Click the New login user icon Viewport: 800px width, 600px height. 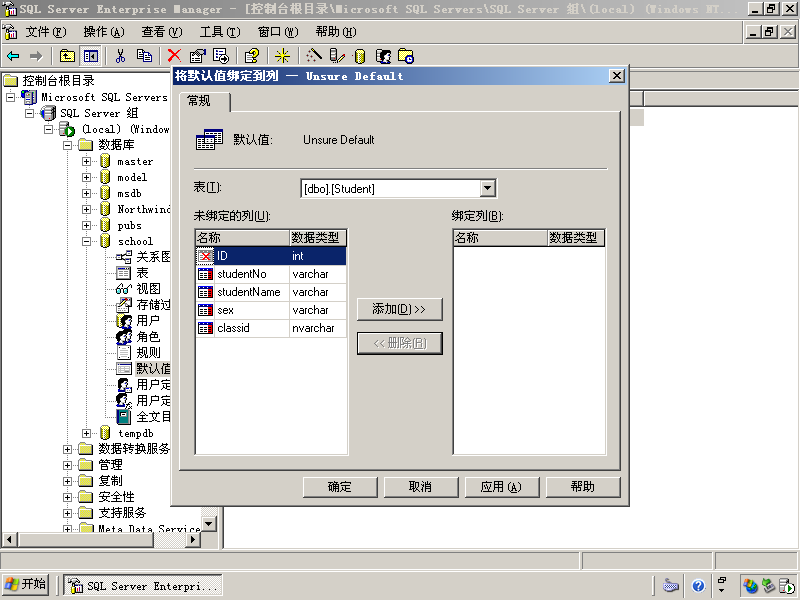pyautogui.click(x=383, y=56)
